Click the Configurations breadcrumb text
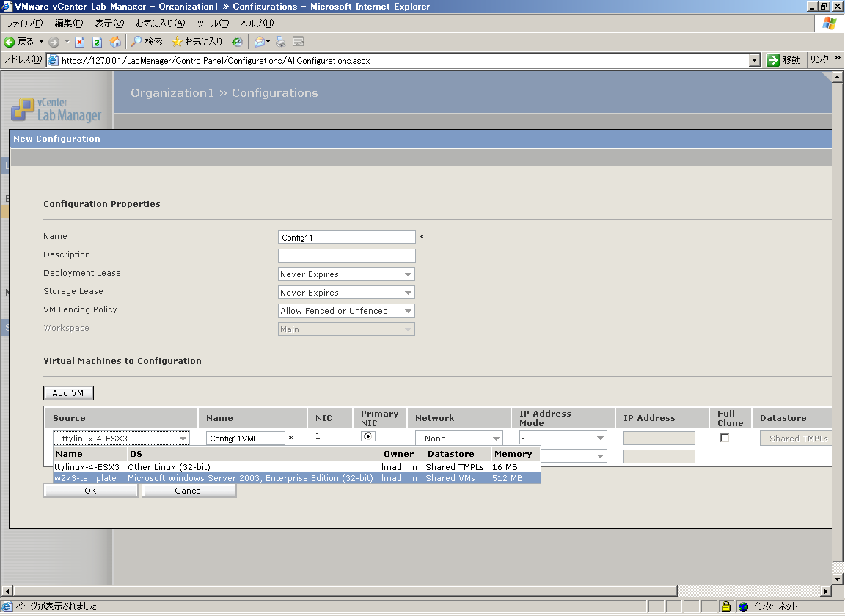845x616 pixels. click(x=275, y=92)
